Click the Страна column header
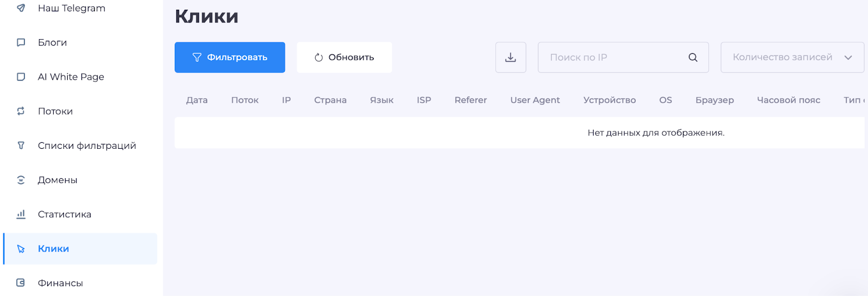The height and width of the screenshot is (296, 868). (x=330, y=100)
